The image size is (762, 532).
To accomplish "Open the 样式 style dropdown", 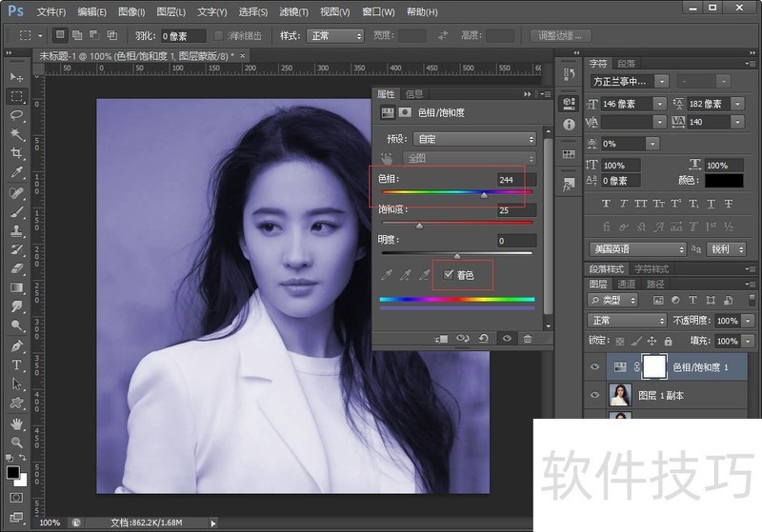I will [335, 36].
